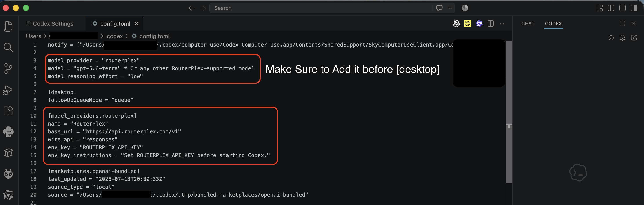Click the [marketplaces.openai-bundled] header line
This screenshot has width=644, height=205.
(x=94, y=171)
